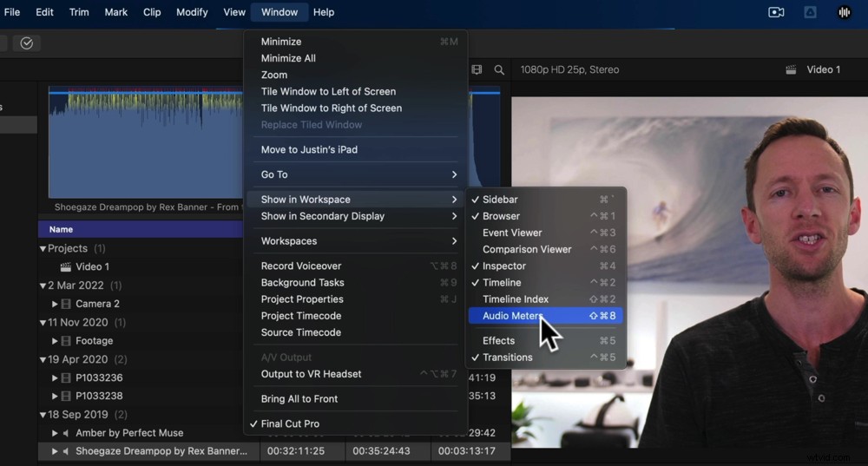868x466 pixels.
Task: Select Record Voiceover
Action: [355, 266]
